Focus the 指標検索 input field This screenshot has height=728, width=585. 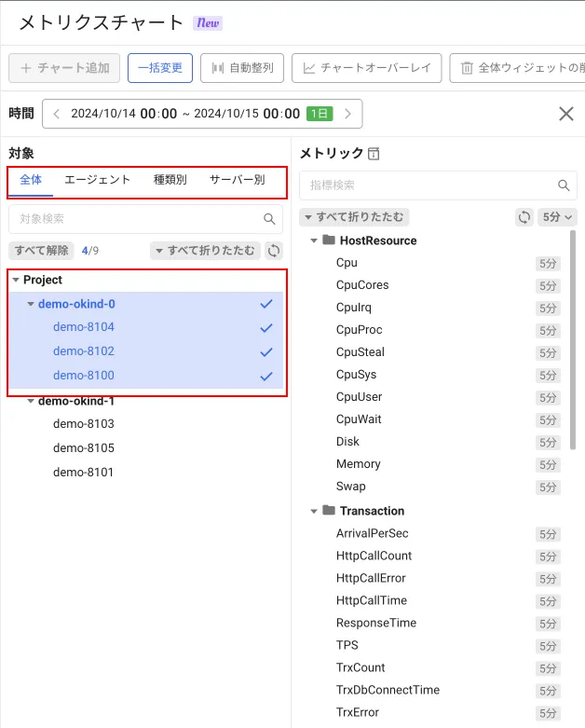(438, 185)
